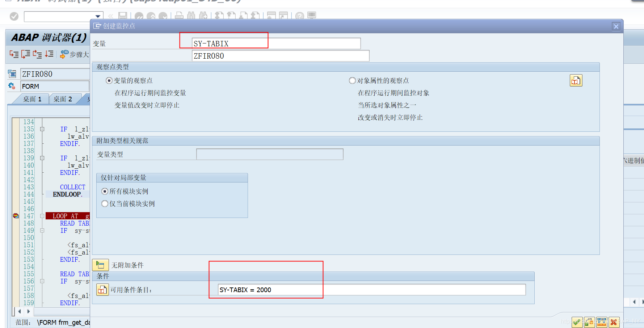Screen dimensions: 644x328
Task: Click the breakpoint marker on line 147
Action: point(16,216)
